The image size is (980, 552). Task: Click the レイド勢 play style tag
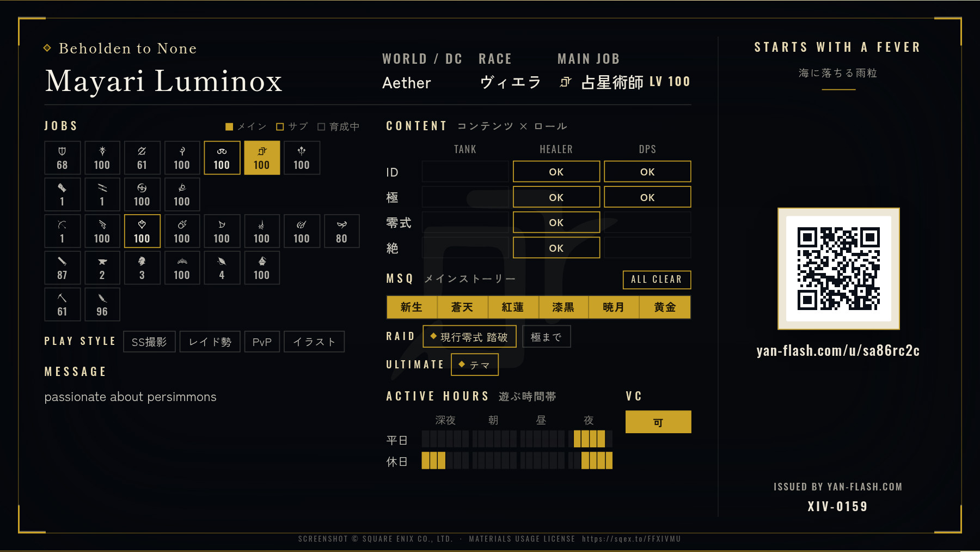[x=210, y=342]
